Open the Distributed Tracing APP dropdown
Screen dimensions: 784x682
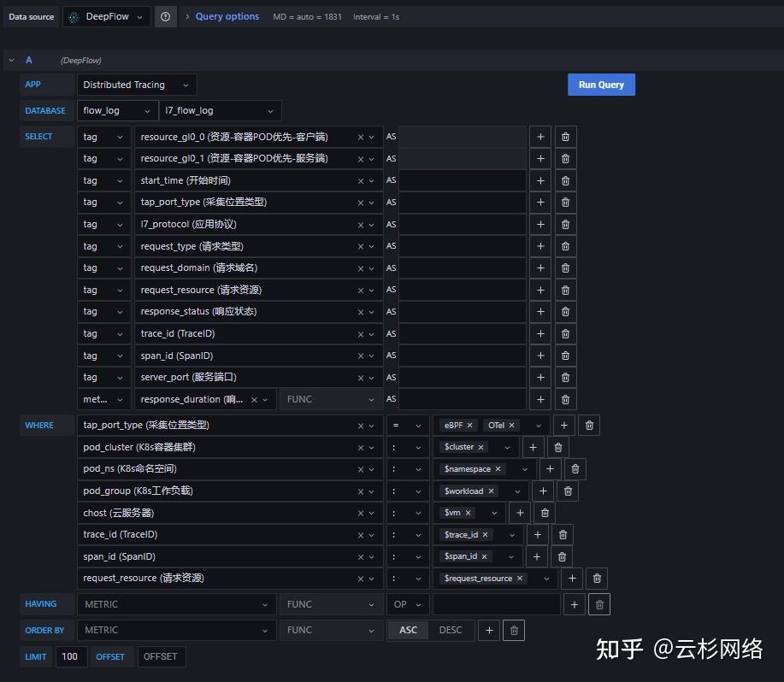(x=136, y=85)
